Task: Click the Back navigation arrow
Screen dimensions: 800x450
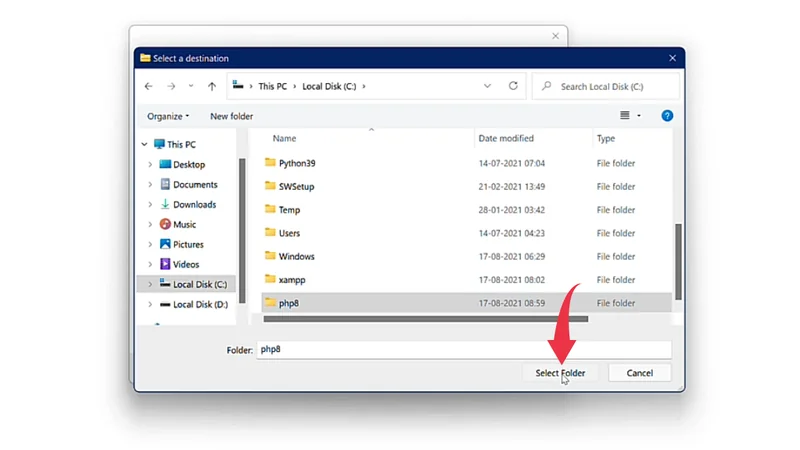Action: click(x=149, y=86)
